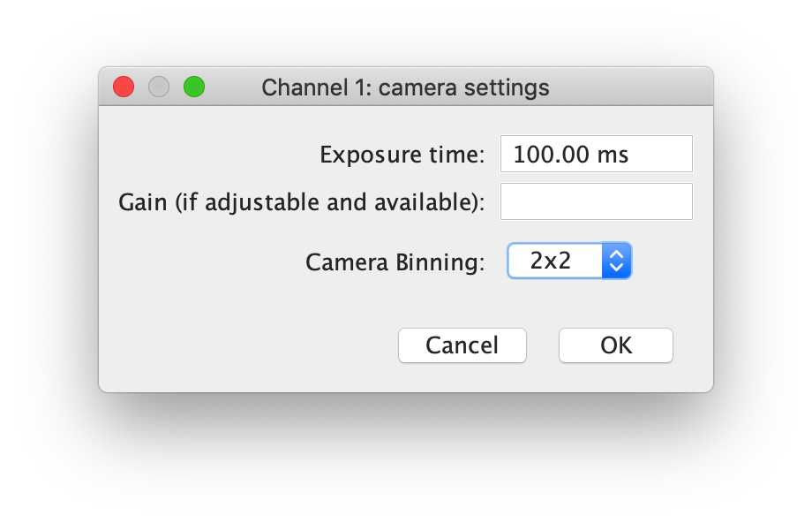Screen dimensions: 812x523
Task: Click the green zoom window button
Action: click(x=194, y=87)
